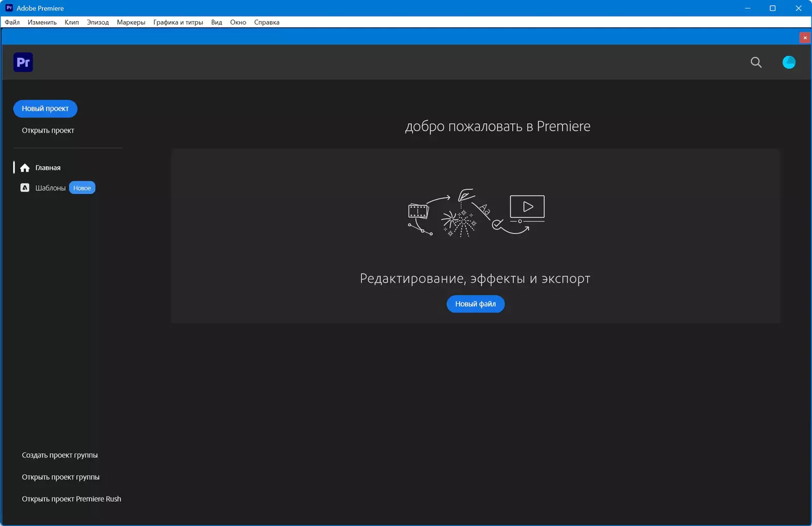Select Главная in the sidebar
Screen dimensions: 812x526
pyautogui.click(x=48, y=168)
